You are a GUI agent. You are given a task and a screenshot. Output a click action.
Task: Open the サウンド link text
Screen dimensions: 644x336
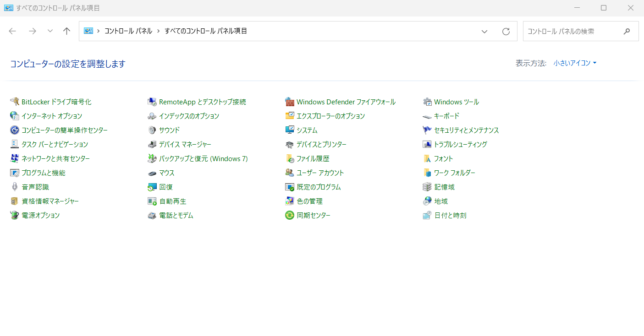[x=170, y=130]
